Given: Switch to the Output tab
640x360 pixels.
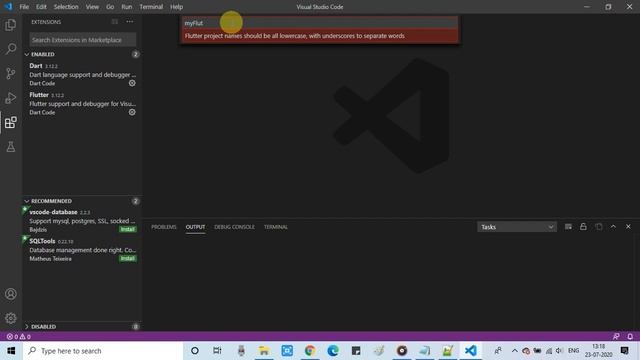Looking at the screenshot, I should [x=196, y=227].
